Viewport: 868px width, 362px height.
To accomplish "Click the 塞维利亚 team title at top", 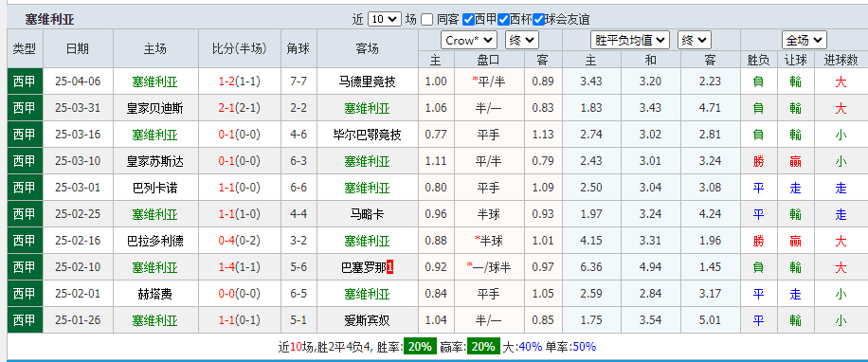I will (49, 20).
